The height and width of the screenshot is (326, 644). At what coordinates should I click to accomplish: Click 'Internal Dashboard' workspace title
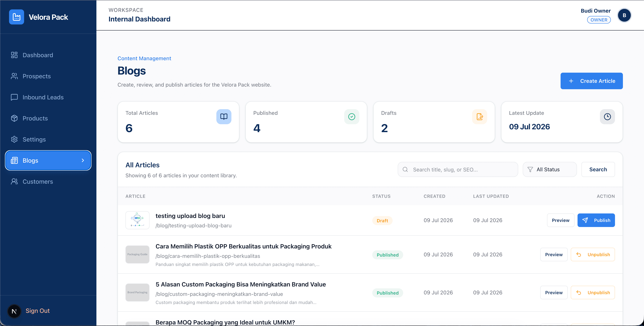pyautogui.click(x=139, y=19)
